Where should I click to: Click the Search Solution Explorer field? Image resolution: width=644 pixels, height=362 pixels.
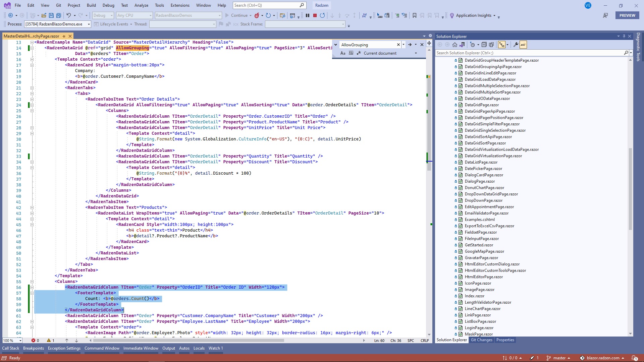click(530, 53)
